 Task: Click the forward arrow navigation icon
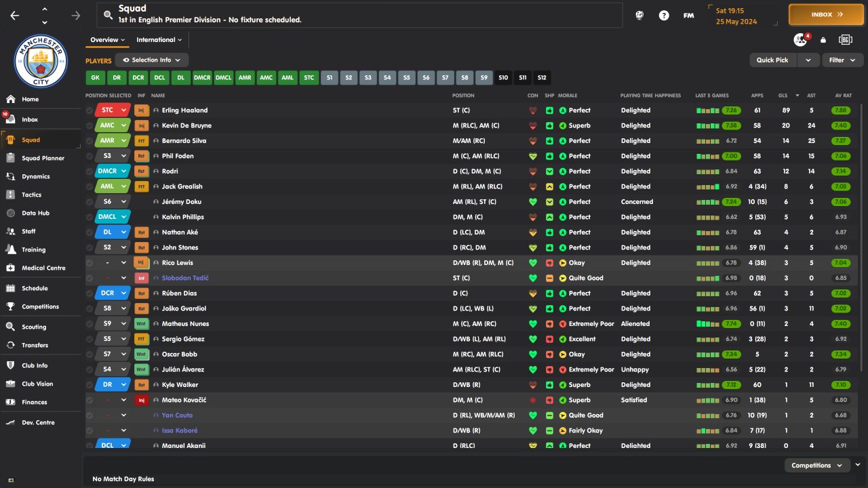pyautogui.click(x=75, y=15)
